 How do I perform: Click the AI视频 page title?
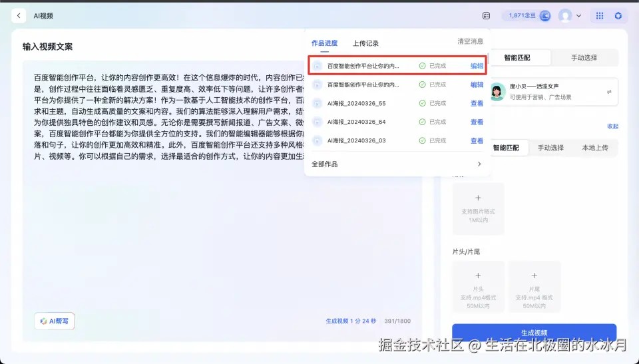point(43,16)
